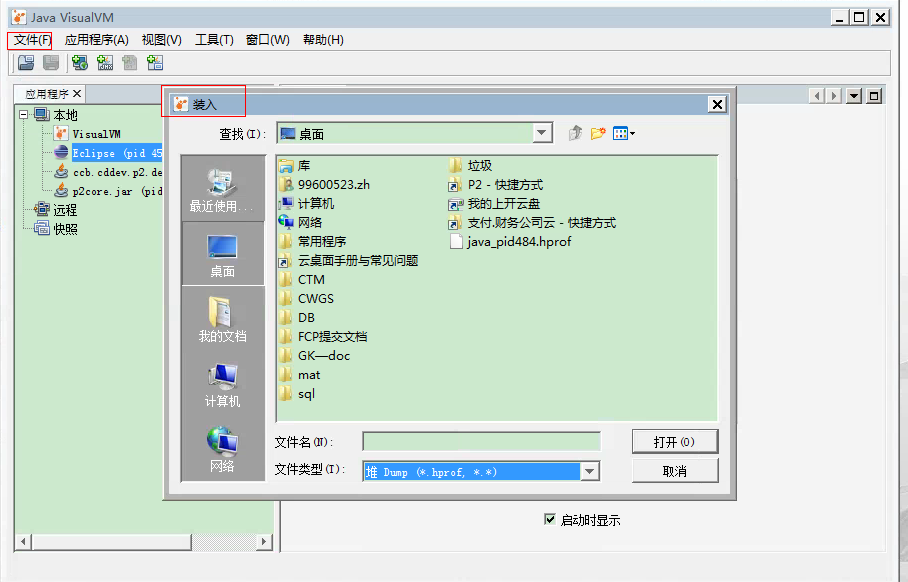Image resolution: width=908 pixels, height=582 pixels.
Task: Select the 支付.财务公司云 - 快捷方式 shortcut
Action: pos(533,222)
